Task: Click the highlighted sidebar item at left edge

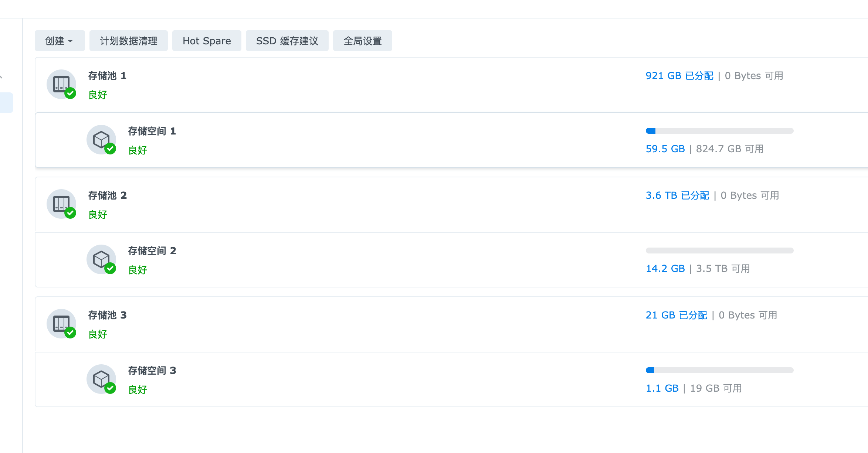Action: (6, 103)
